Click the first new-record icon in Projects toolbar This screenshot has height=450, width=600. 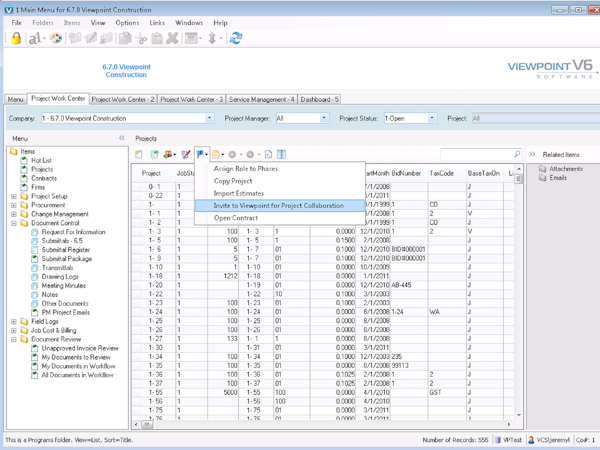140,154
